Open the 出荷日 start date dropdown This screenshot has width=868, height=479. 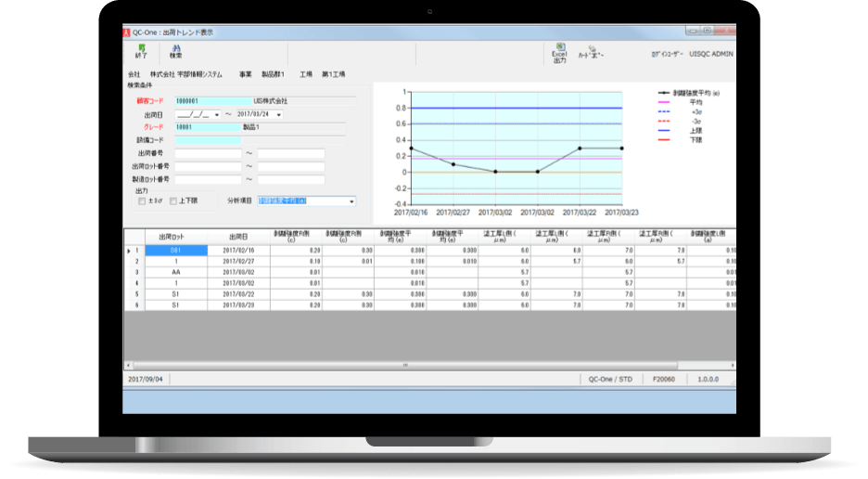(x=217, y=115)
